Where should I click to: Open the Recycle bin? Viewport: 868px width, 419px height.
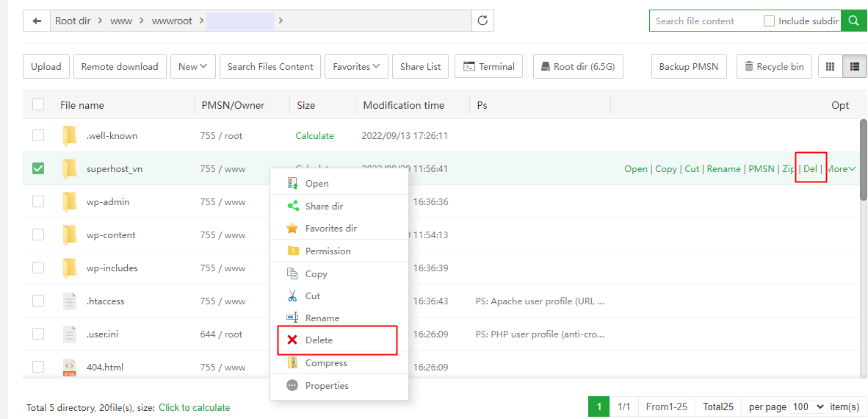[x=774, y=66]
